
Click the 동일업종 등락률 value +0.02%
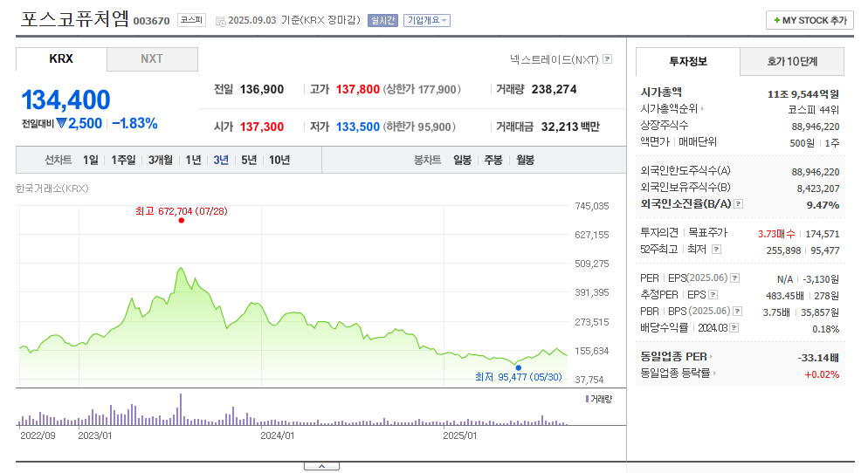click(x=822, y=374)
